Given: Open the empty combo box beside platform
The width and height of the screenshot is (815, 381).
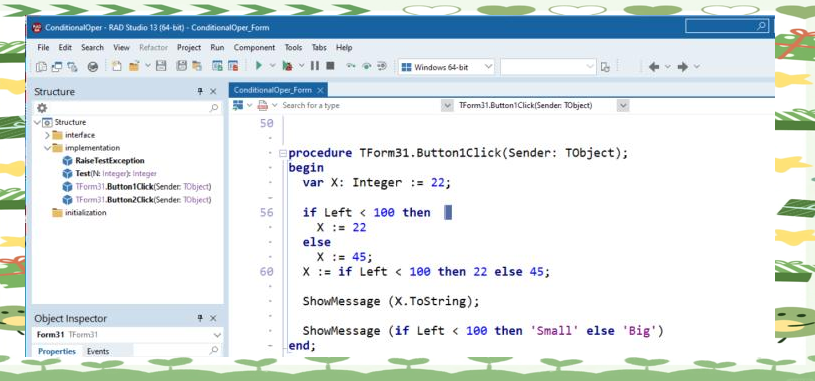Looking at the screenshot, I should pyautogui.click(x=548, y=67).
